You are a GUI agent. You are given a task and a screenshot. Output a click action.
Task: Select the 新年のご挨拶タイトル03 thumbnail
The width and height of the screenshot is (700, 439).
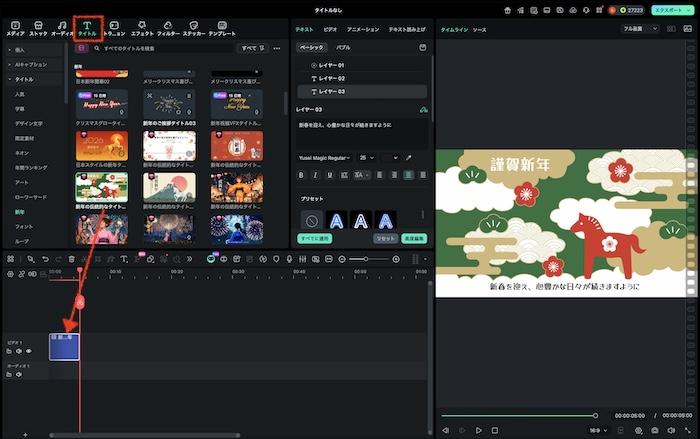click(x=169, y=104)
